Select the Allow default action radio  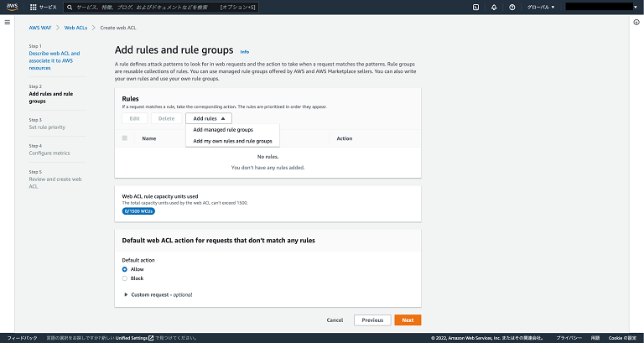[125, 269]
